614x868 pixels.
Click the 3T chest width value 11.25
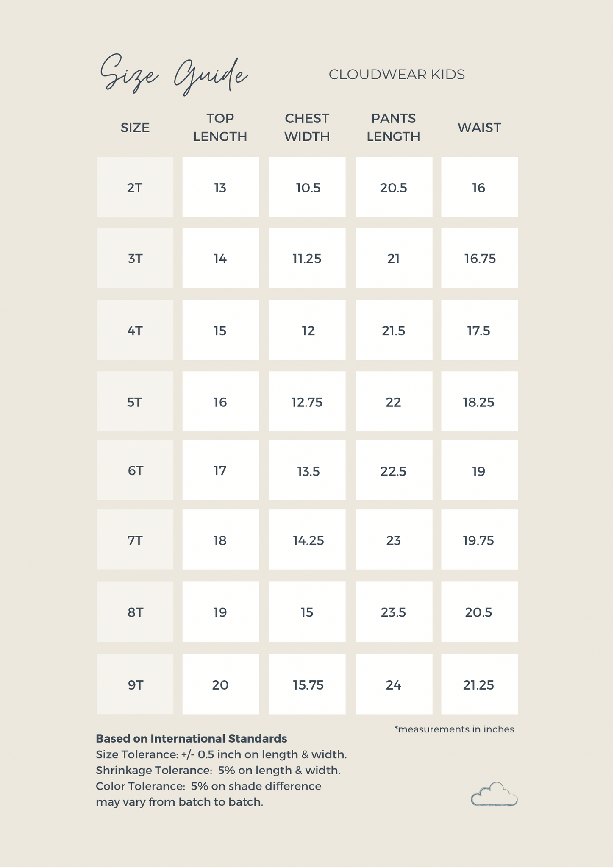[x=307, y=259]
